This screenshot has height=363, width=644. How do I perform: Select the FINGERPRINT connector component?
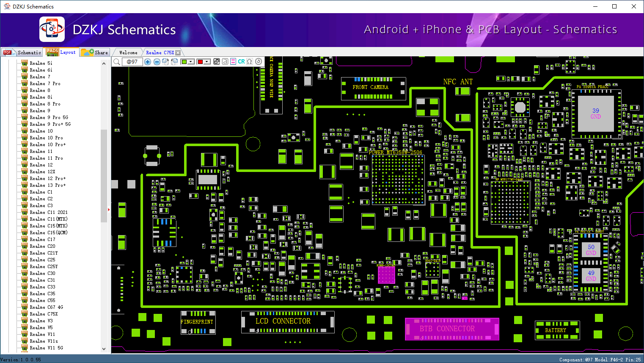coord(198,323)
